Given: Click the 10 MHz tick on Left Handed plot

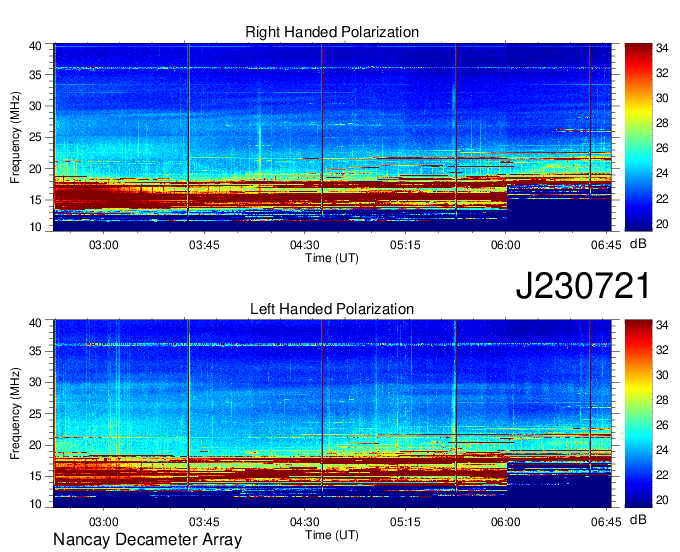Looking at the screenshot, I should tap(35, 504).
